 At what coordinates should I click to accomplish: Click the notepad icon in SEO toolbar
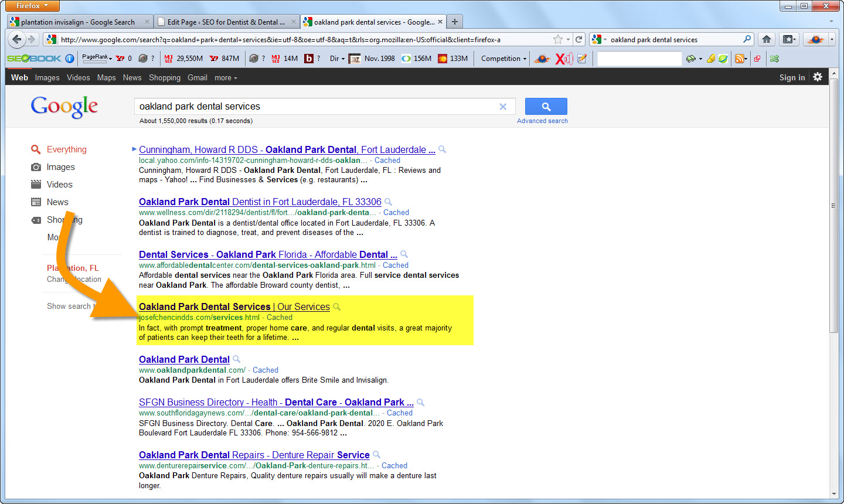point(582,59)
